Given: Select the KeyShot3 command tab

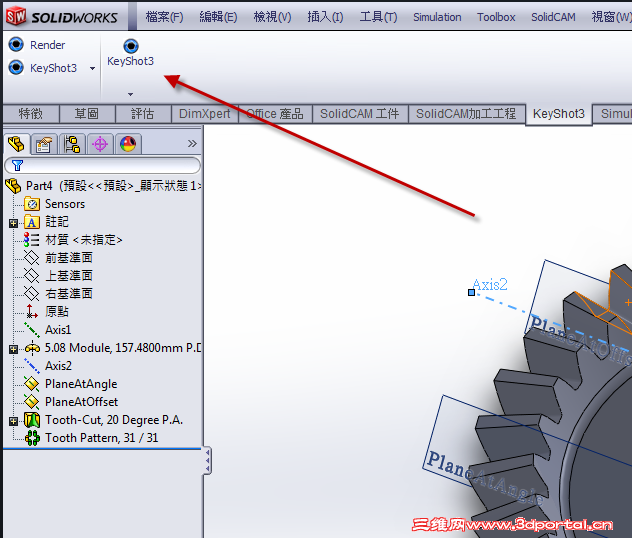Looking at the screenshot, I should [x=559, y=114].
